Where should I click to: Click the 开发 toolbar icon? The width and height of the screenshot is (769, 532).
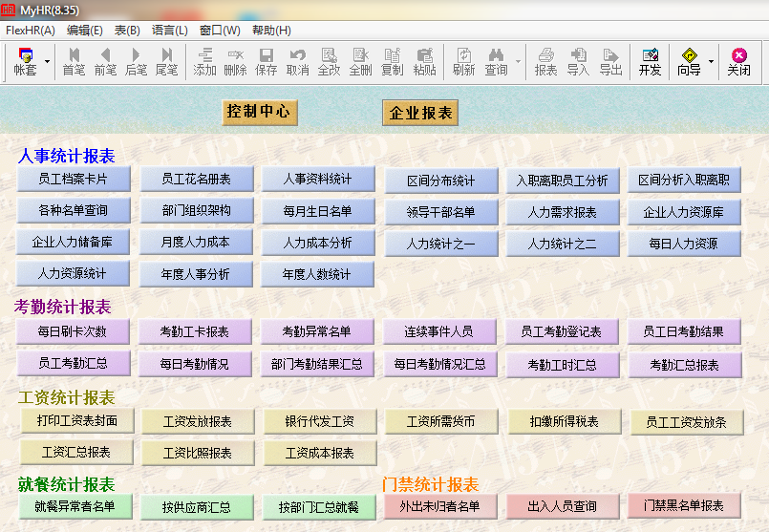point(650,61)
